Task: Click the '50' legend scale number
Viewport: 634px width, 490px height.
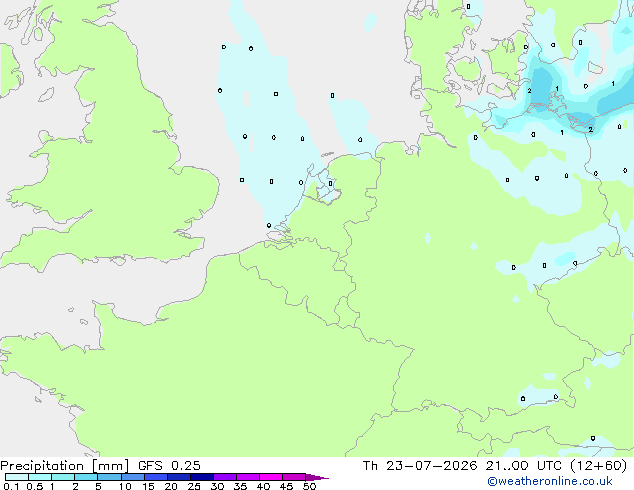Action: click(x=309, y=486)
